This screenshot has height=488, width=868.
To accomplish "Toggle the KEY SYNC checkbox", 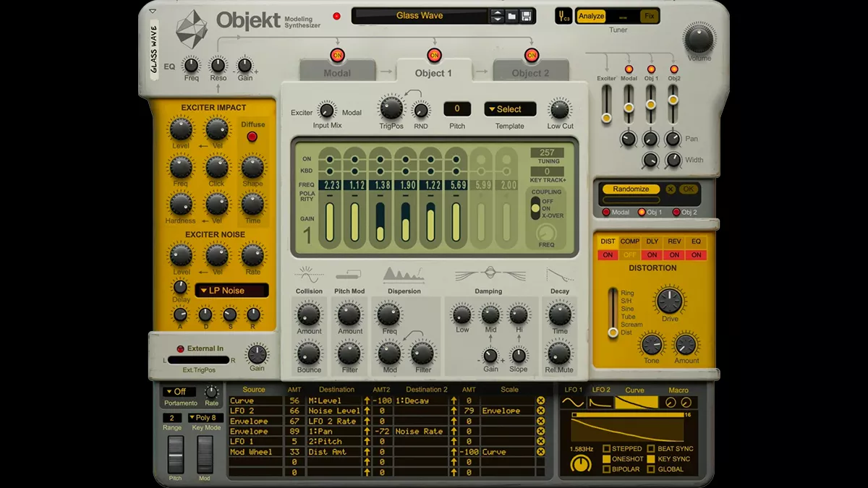I will pyautogui.click(x=652, y=459).
